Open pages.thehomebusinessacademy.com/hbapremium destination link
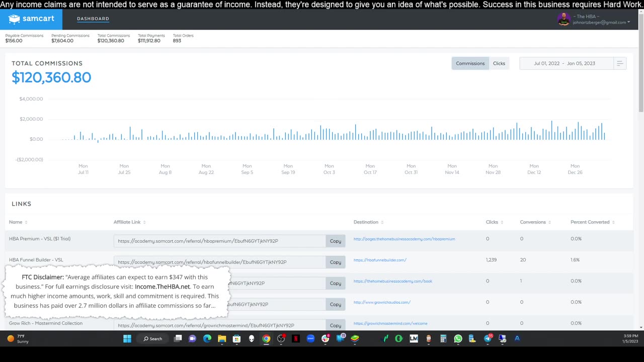Viewport: 644px width, 362px height. tap(404, 239)
